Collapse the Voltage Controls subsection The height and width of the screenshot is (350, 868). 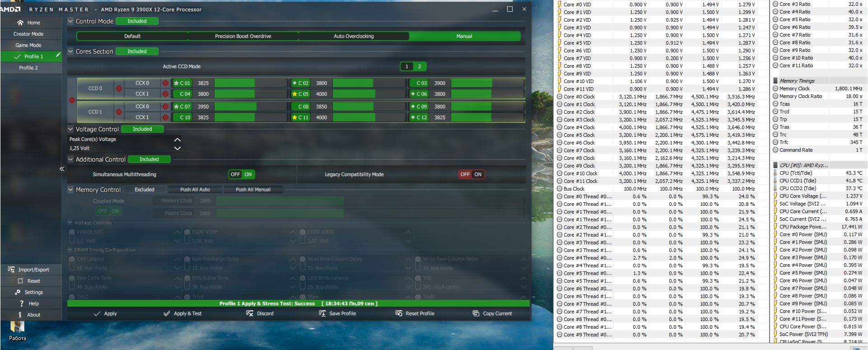click(70, 223)
